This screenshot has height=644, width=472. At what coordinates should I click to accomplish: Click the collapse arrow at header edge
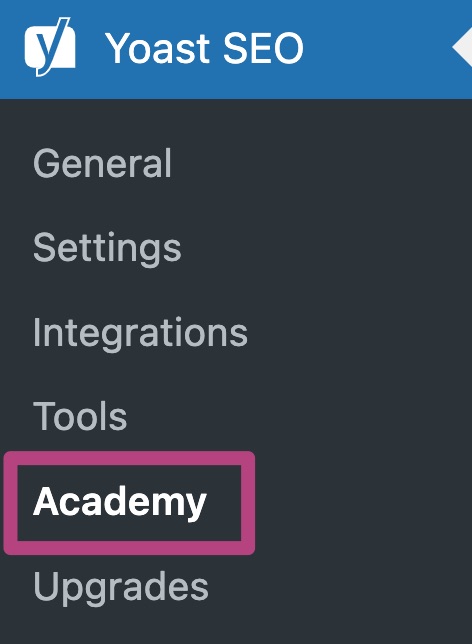[x=462, y=48]
